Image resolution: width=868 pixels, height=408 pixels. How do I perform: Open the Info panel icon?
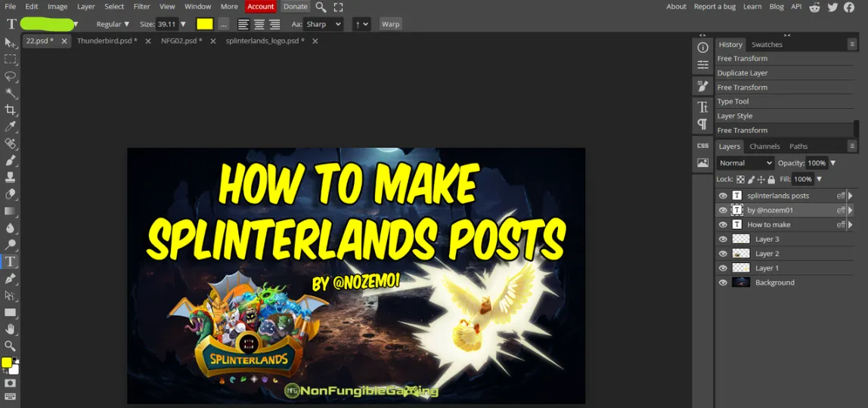(702, 48)
